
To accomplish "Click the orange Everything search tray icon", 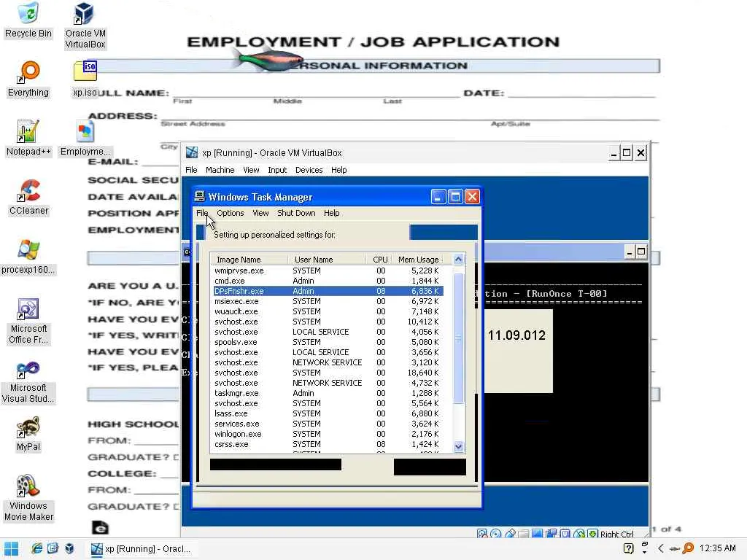I will [x=688, y=548].
